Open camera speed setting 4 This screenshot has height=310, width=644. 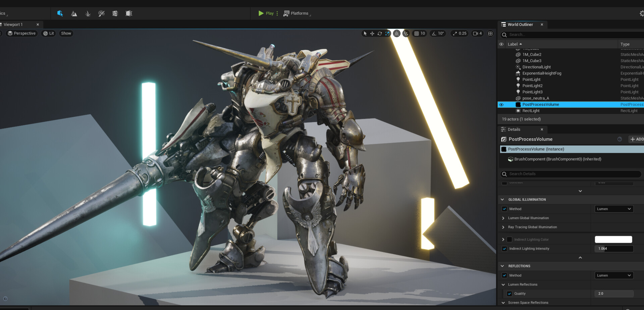(477, 34)
